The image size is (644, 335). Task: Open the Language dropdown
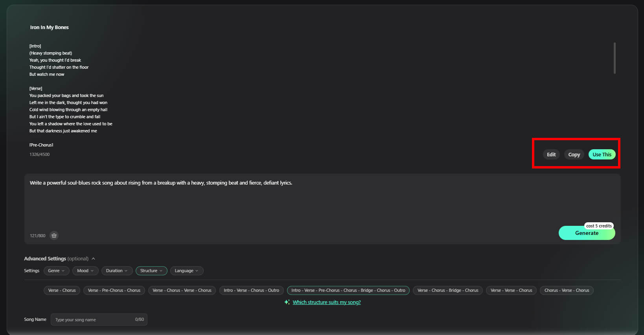click(x=187, y=271)
